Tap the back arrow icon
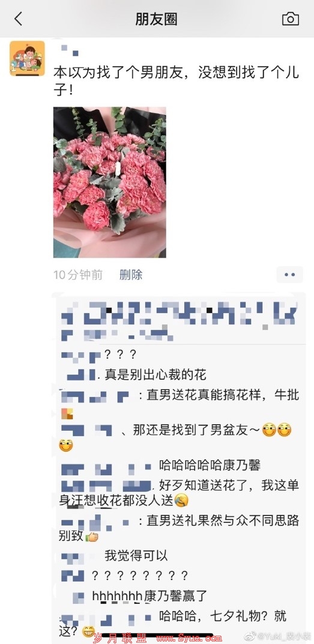The height and width of the screenshot is (644, 314). point(18,19)
